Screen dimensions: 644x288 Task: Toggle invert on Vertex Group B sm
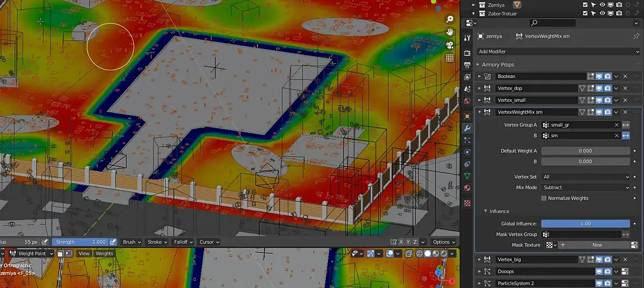(625, 135)
